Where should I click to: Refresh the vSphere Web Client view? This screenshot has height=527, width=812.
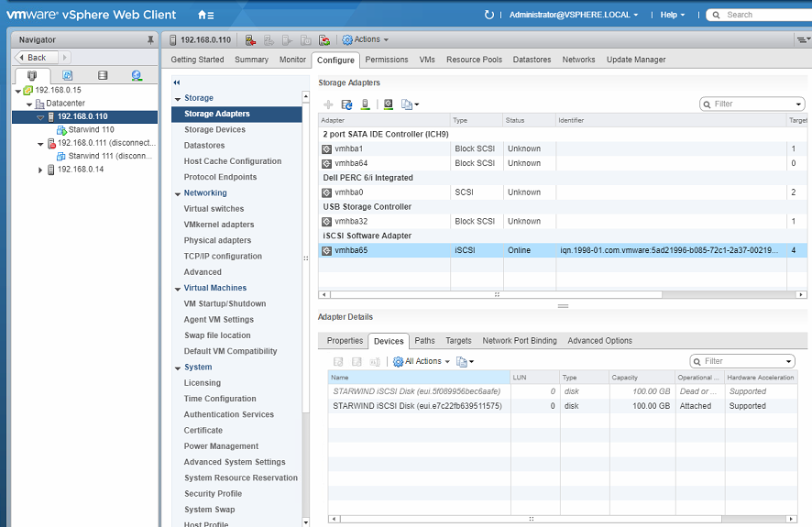(488, 15)
